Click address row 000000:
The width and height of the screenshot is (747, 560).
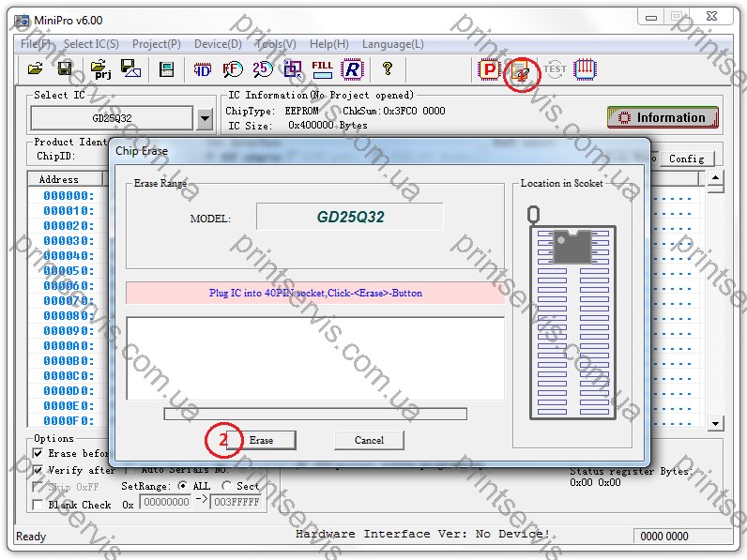coord(69,196)
